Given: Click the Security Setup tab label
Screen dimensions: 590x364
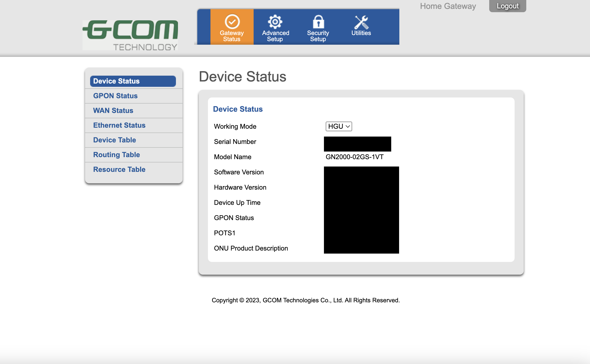Looking at the screenshot, I should point(318,36).
